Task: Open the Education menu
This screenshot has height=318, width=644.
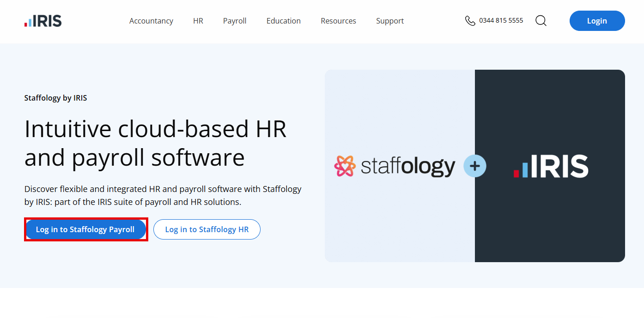Action: (284, 21)
